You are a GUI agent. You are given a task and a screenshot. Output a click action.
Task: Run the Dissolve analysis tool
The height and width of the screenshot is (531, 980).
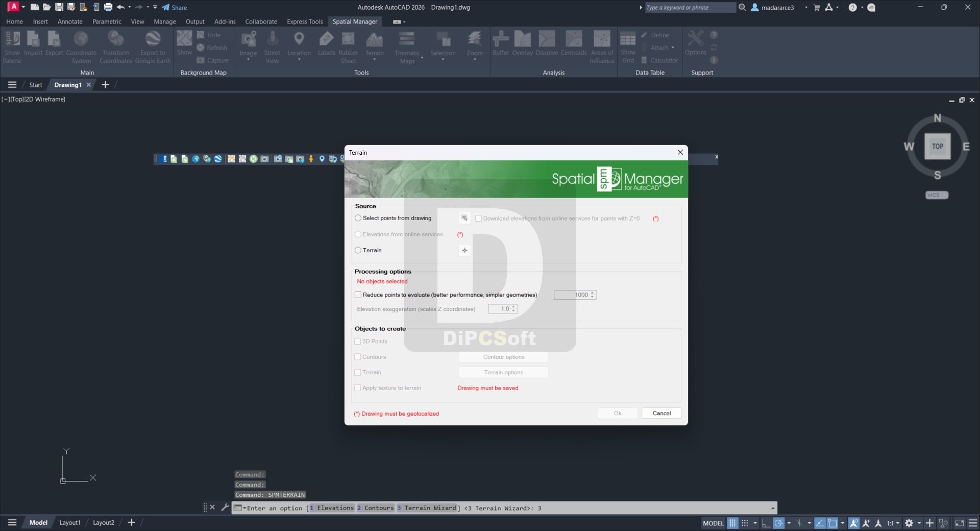[x=547, y=43]
